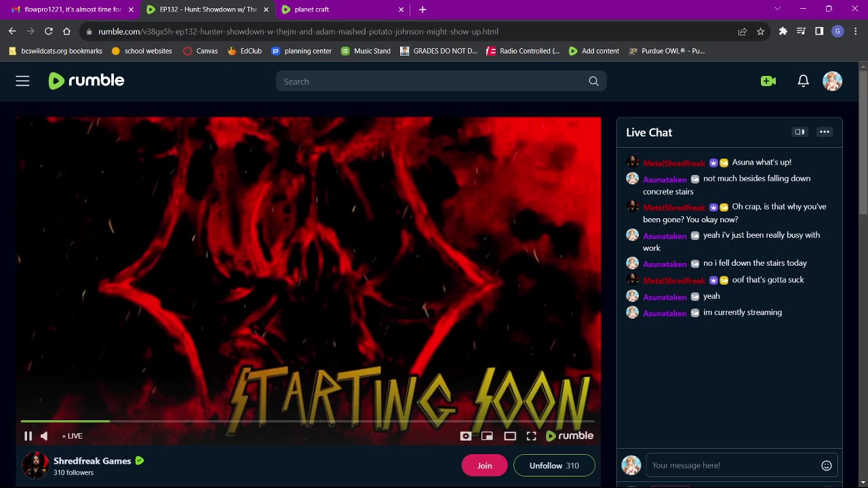This screenshot has width=868, height=488.
Task: Open the Music Stand bookmark
Action: pyautogui.click(x=366, y=51)
